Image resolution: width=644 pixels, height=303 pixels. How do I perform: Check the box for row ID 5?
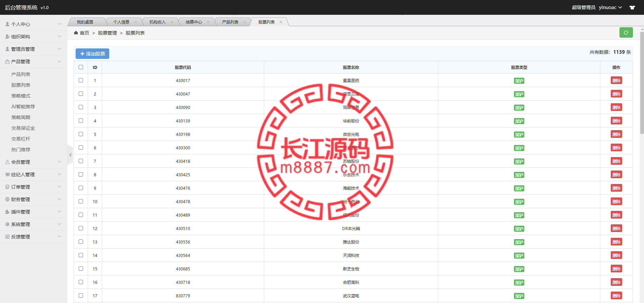pyautogui.click(x=81, y=134)
